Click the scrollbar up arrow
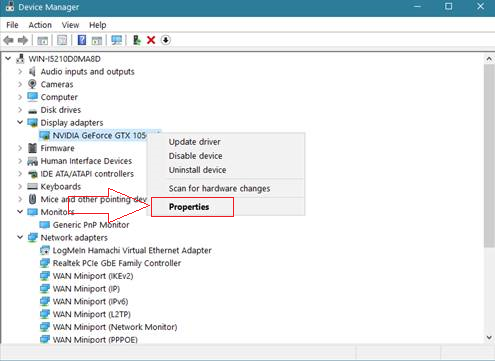Image resolution: width=495 pixels, height=361 pixels. tap(489, 59)
